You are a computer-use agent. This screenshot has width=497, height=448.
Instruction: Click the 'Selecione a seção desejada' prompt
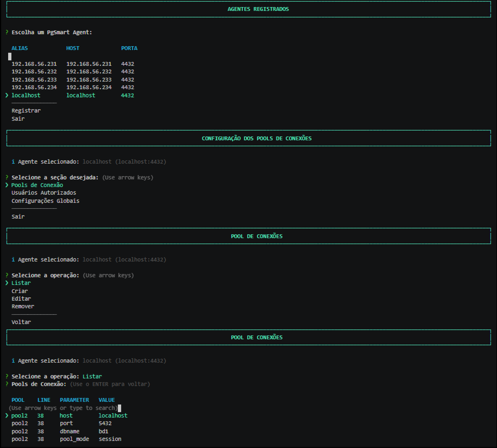[x=55, y=178]
